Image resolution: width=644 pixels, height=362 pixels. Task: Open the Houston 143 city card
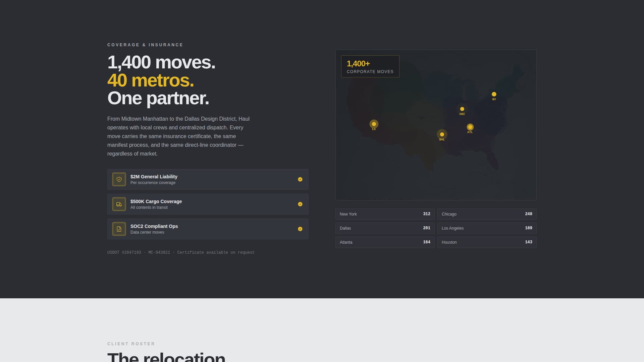pyautogui.click(x=487, y=242)
